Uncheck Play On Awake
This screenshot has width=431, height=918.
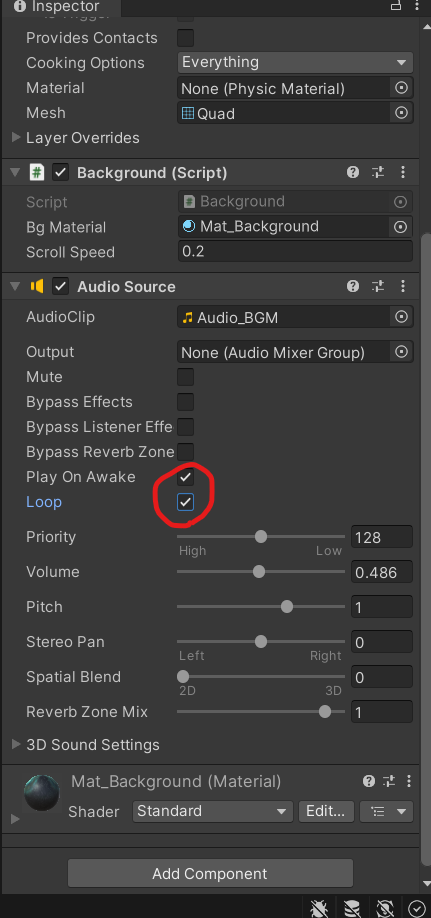coord(185,477)
